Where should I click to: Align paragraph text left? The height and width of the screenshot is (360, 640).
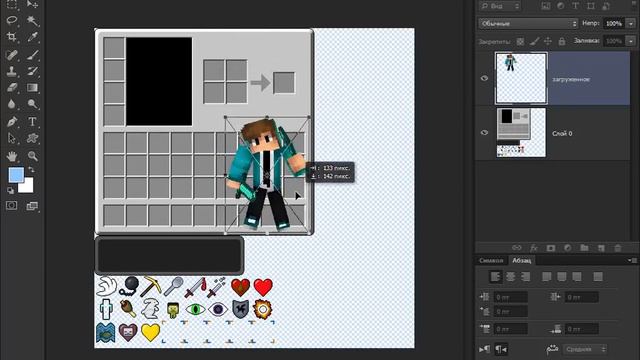[496, 277]
